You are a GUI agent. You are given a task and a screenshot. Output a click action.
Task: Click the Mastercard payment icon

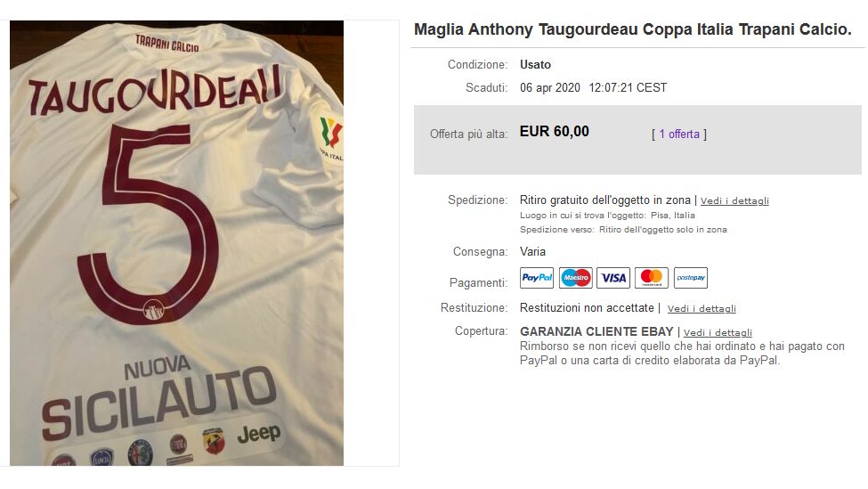[x=652, y=277]
